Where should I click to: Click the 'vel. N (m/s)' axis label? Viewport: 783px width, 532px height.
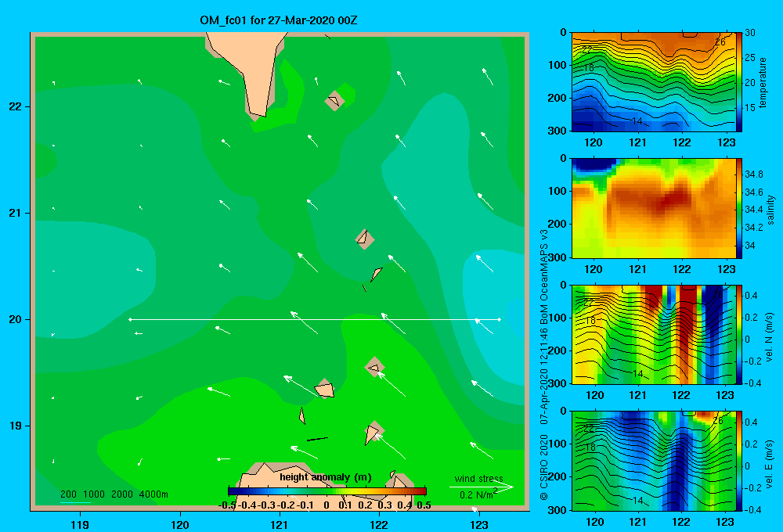[769, 337]
